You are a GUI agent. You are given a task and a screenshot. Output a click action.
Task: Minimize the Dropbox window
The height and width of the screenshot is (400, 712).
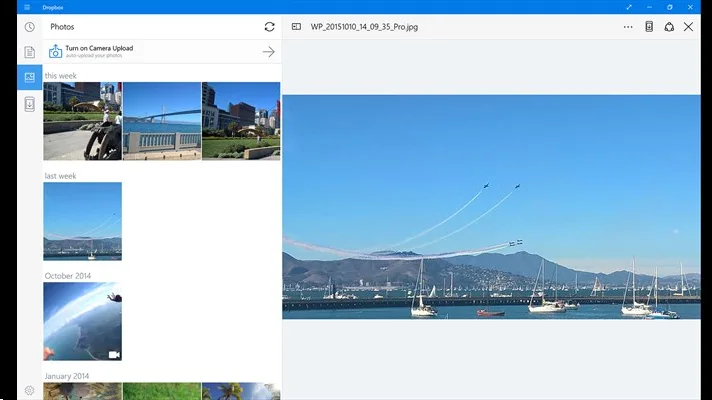tap(649, 7)
